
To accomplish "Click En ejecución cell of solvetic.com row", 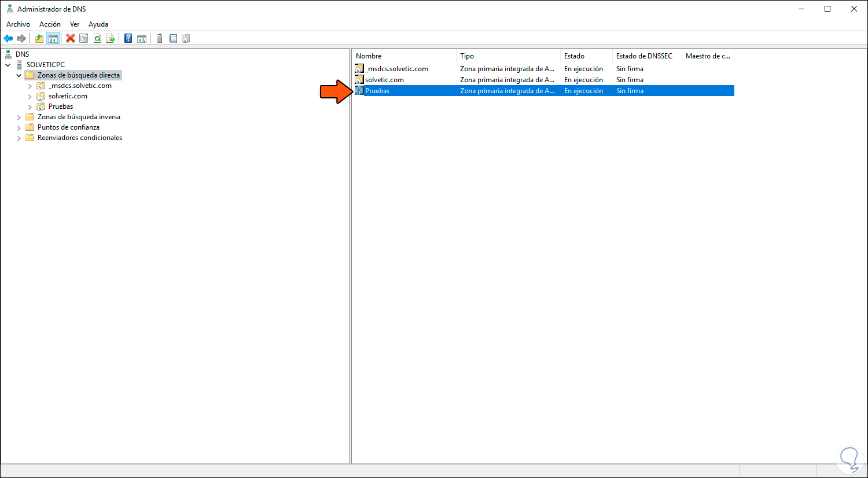I will click(583, 80).
